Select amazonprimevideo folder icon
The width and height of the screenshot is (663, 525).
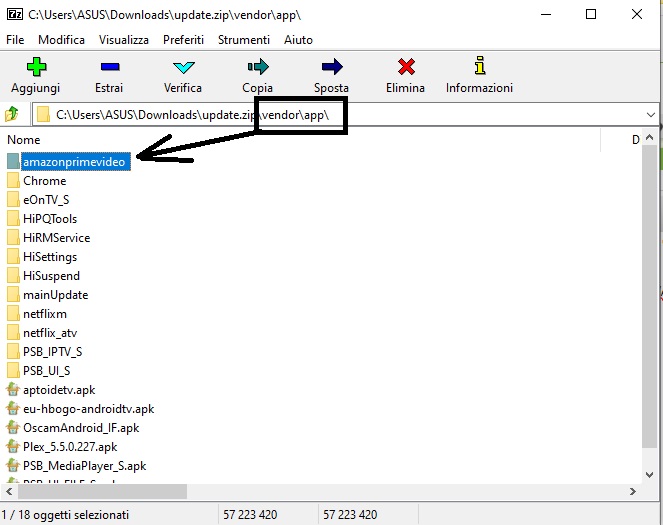pos(13,161)
